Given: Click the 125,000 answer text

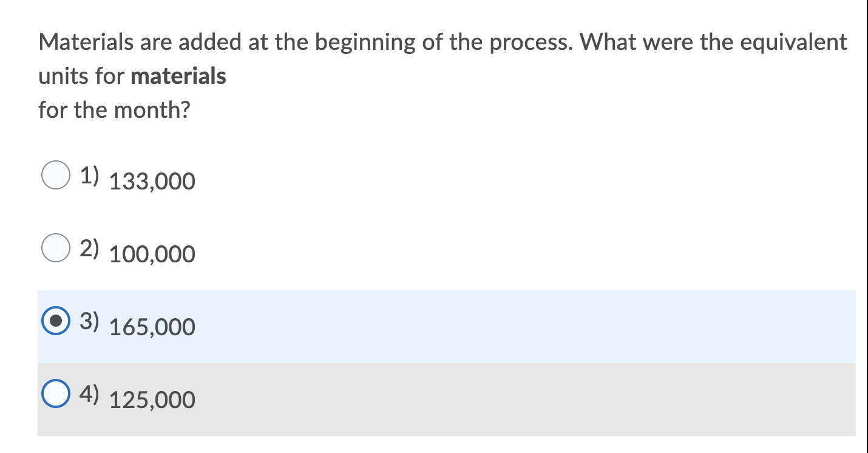Looking at the screenshot, I should point(151,399).
